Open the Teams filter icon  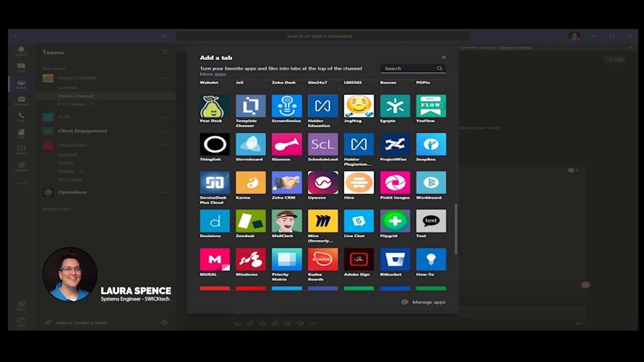point(165,52)
